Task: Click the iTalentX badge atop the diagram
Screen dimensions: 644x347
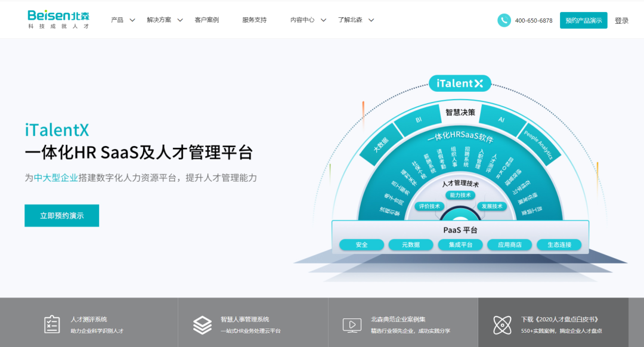Action: pyautogui.click(x=460, y=83)
